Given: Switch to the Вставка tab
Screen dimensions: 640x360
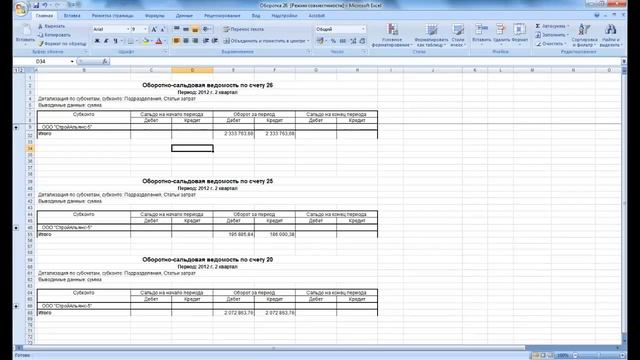Looking at the screenshot, I should coord(72,16).
